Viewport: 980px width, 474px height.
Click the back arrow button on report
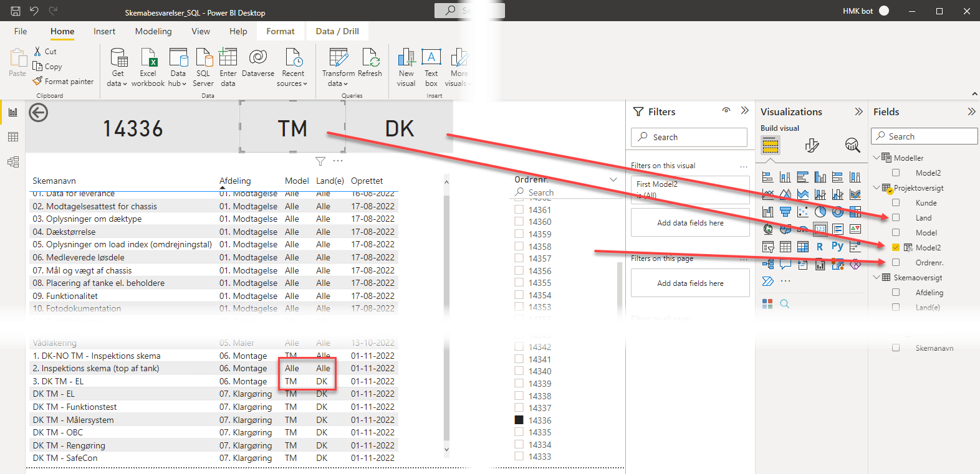tap(39, 113)
